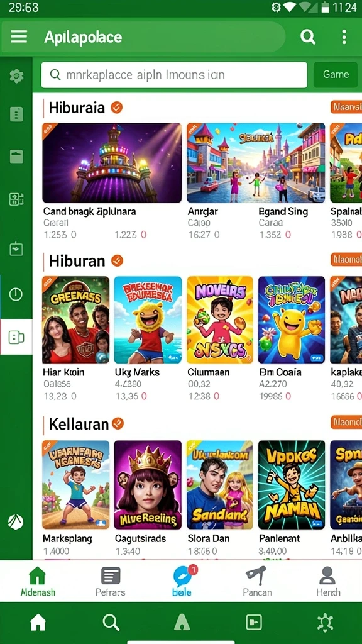Open the Cagutsirads crowned girl cover

point(148,485)
